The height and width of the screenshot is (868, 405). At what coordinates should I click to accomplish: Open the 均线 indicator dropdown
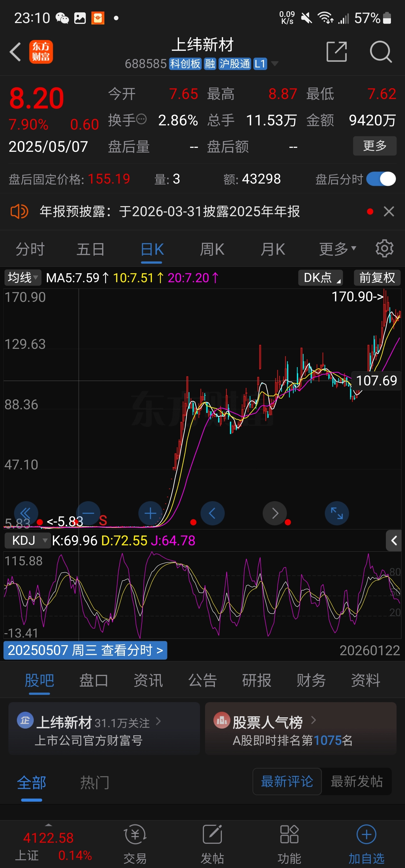[22, 278]
